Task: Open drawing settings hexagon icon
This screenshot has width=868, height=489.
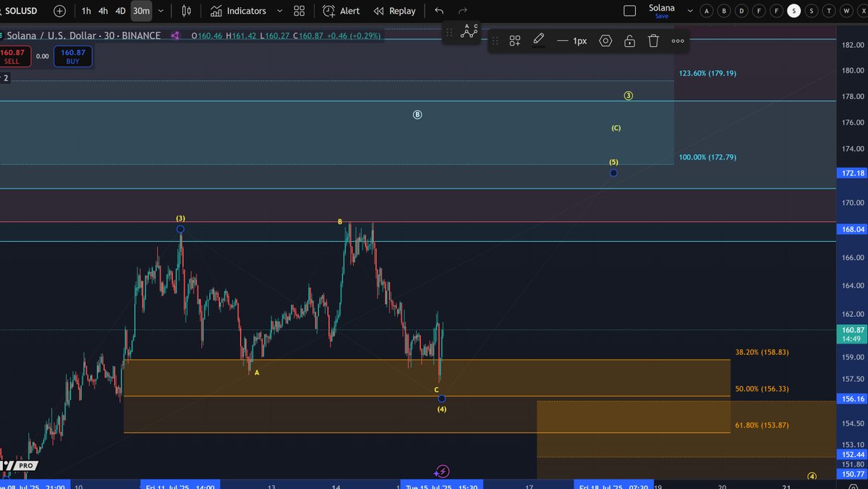Action: point(605,41)
